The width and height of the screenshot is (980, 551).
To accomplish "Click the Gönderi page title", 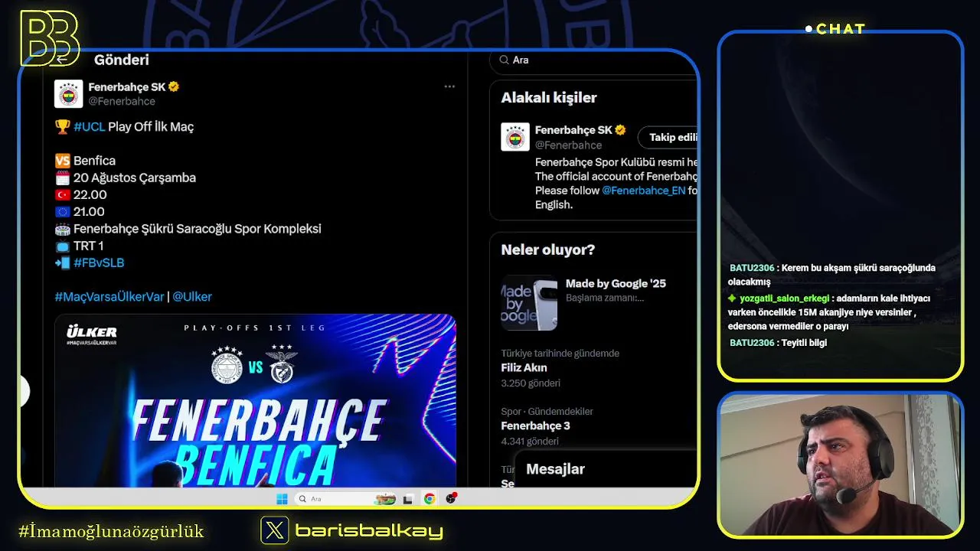I will [x=122, y=60].
